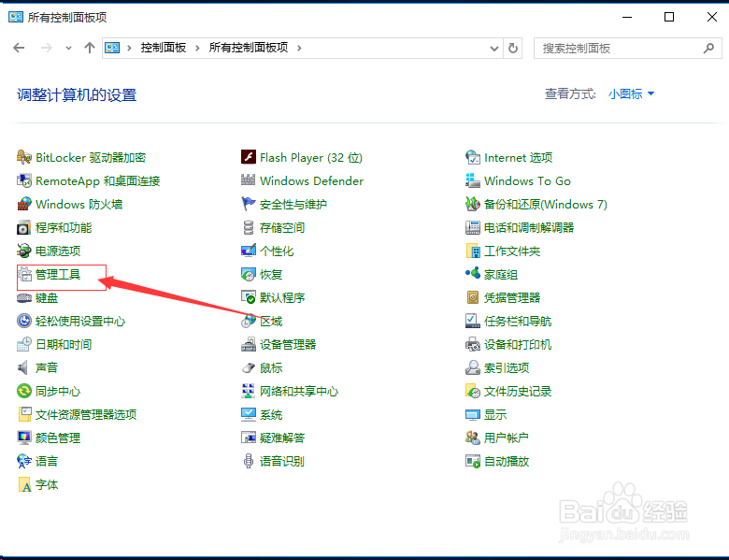Click the title bar control panel icon
The width and height of the screenshot is (729, 560).
16,17
